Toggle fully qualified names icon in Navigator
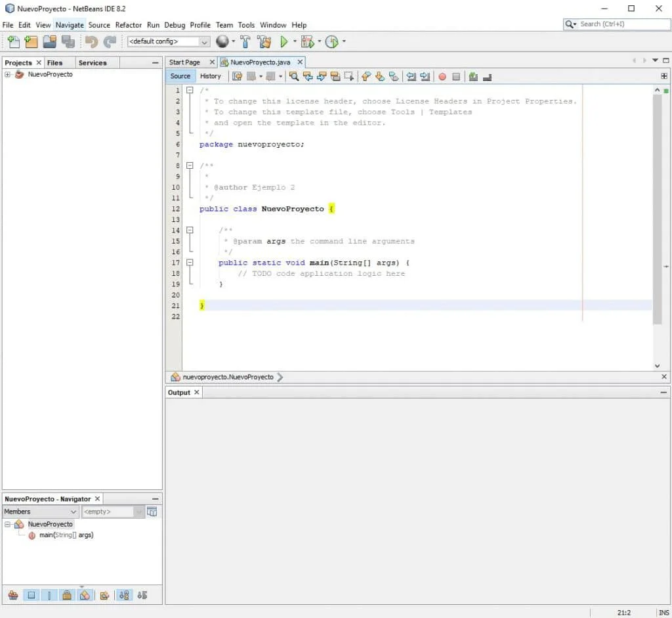The height and width of the screenshot is (618, 672). [x=104, y=595]
